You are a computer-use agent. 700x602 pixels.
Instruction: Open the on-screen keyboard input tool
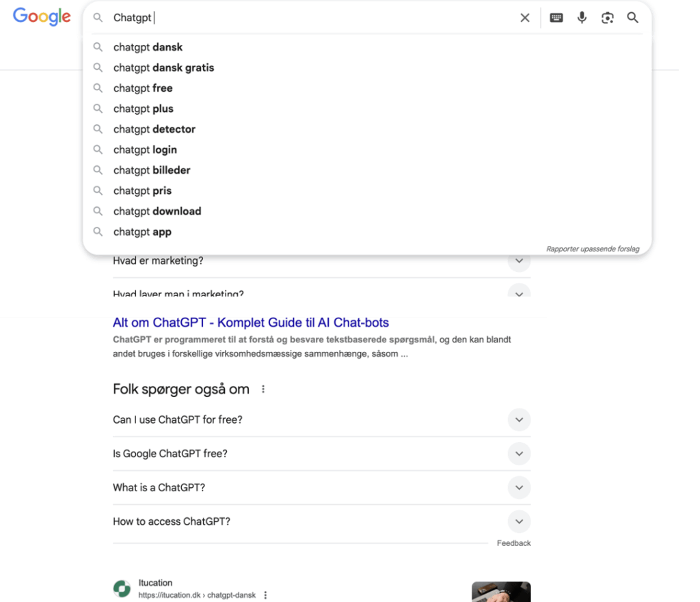(556, 18)
